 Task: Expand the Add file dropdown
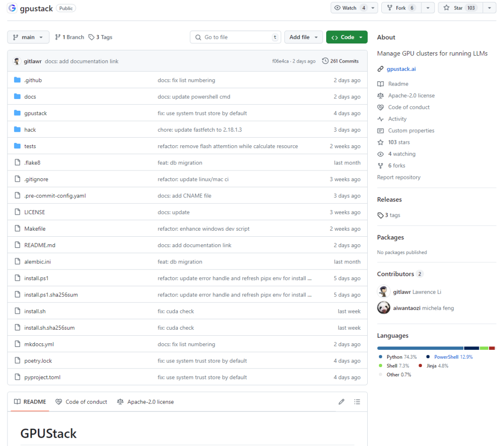(x=303, y=37)
